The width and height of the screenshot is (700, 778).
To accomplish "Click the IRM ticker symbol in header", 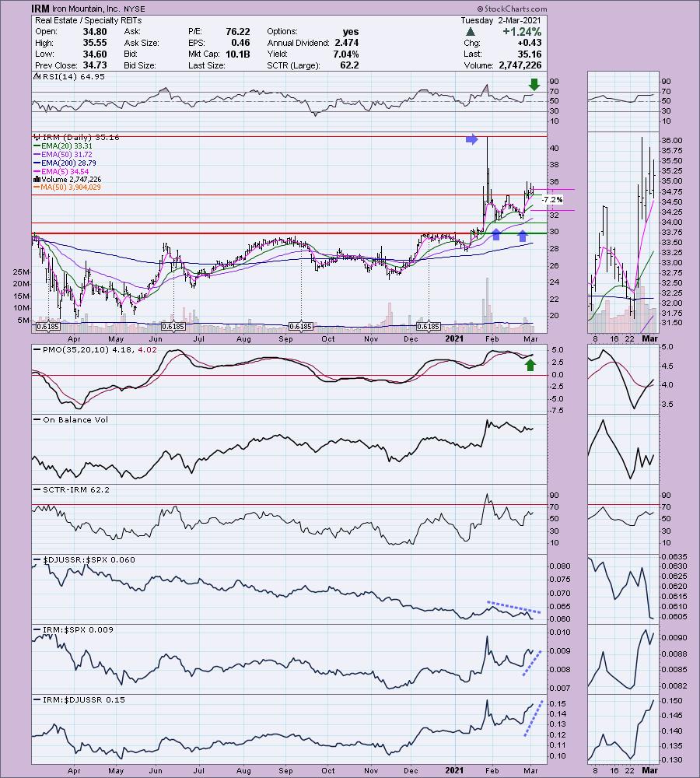I will click(x=40, y=9).
